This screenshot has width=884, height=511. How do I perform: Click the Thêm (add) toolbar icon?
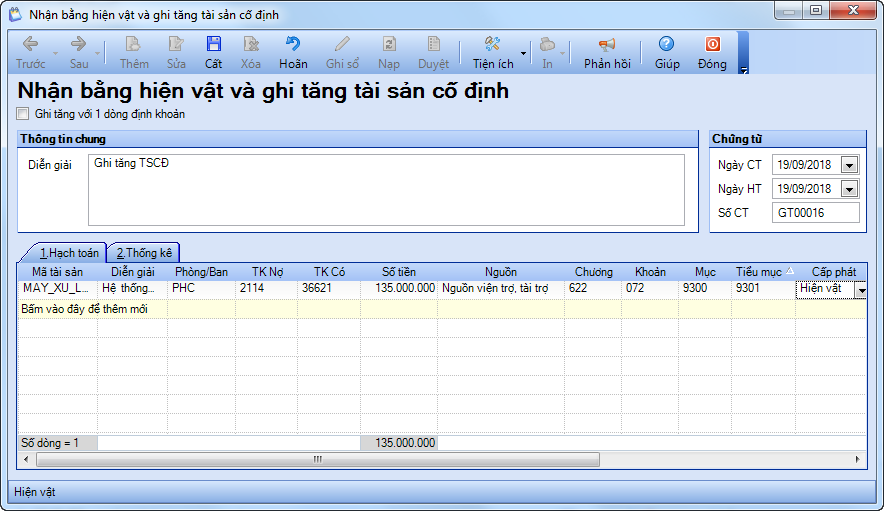(x=134, y=52)
